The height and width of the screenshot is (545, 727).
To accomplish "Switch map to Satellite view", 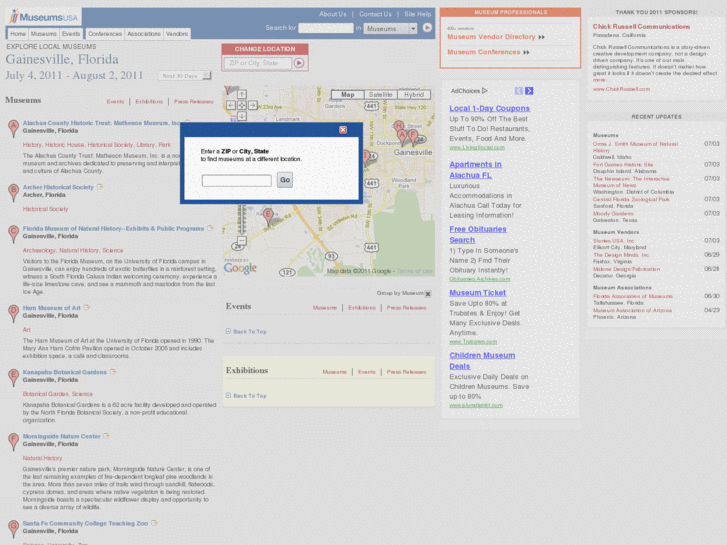I will coord(381,95).
